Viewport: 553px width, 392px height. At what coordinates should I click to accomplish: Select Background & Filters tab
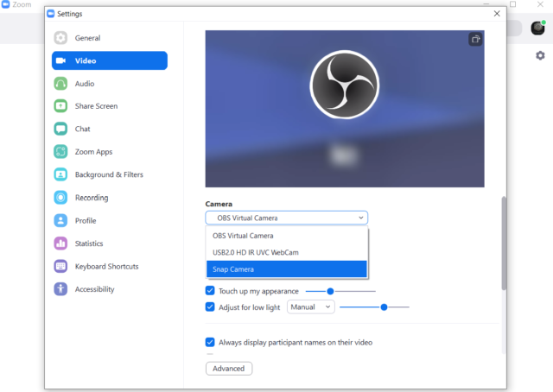[109, 174]
